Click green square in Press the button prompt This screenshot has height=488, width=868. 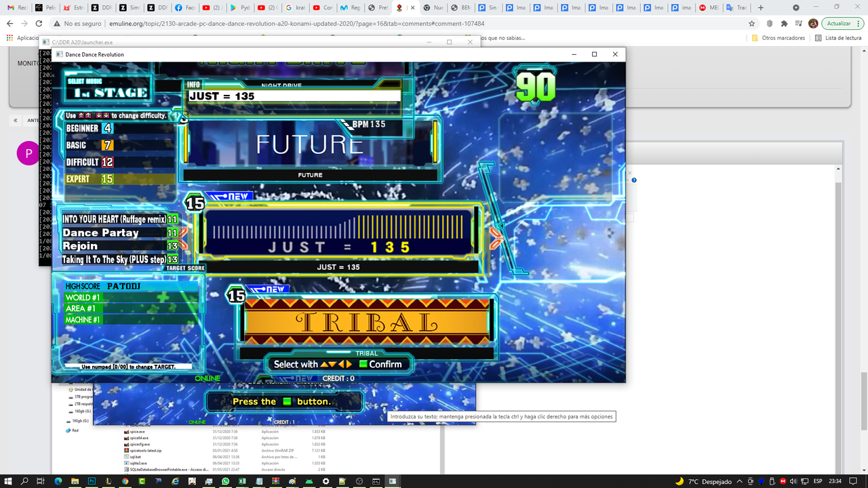point(287,401)
